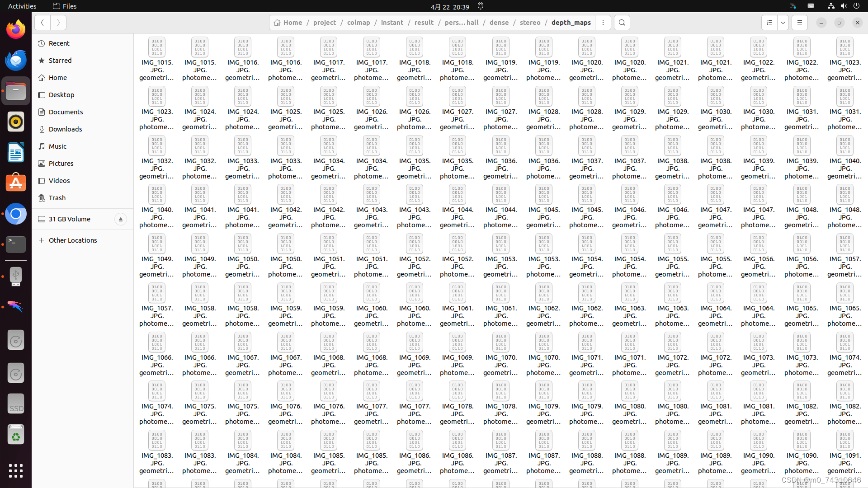
Task: Select the IMG_1052.JPG photometric file
Action: click(458, 256)
